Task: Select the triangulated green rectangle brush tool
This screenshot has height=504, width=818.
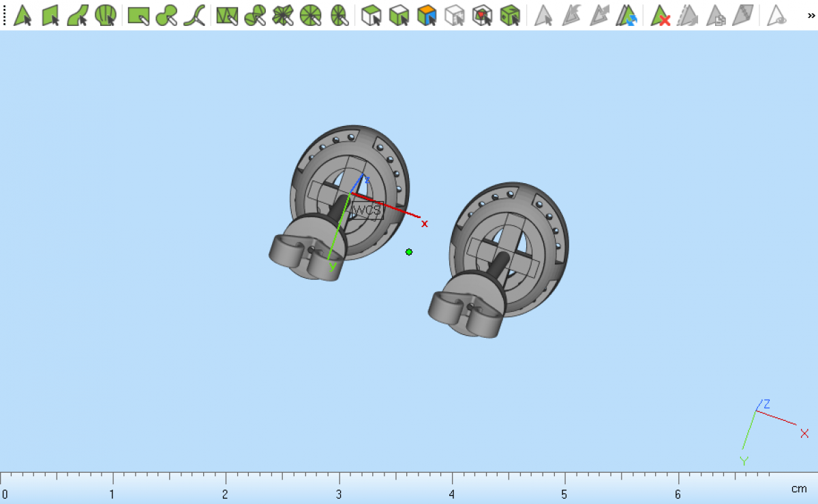Action: point(227,15)
